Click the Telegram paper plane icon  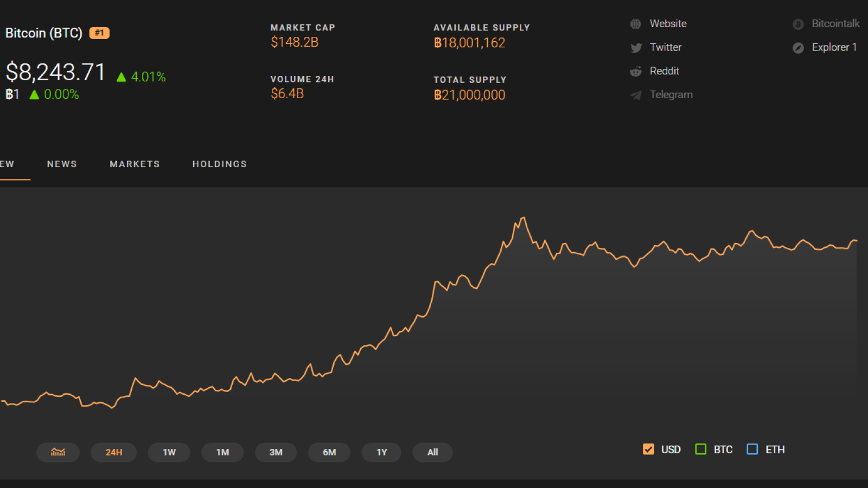click(636, 95)
